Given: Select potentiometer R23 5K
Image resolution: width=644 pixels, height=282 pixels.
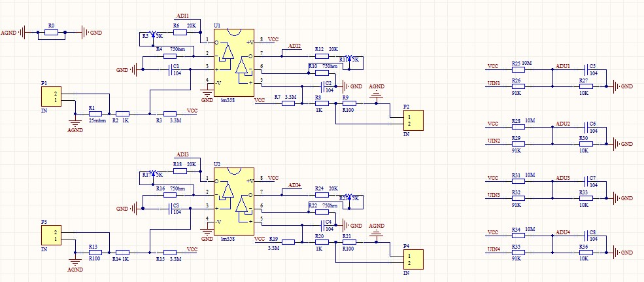Looking at the screenshot, I should tap(349, 196).
